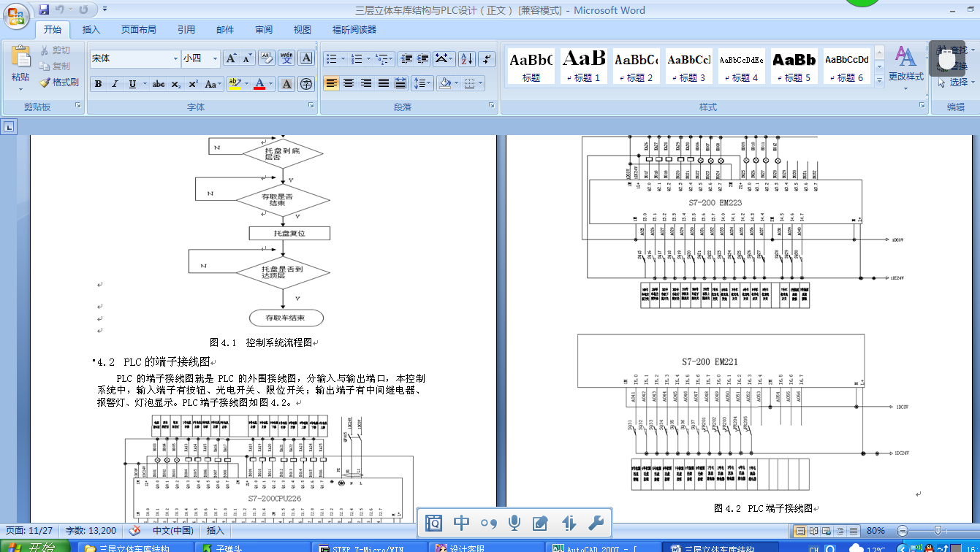
Task: Insert enclosed character (带圈字符)
Action: click(306, 84)
